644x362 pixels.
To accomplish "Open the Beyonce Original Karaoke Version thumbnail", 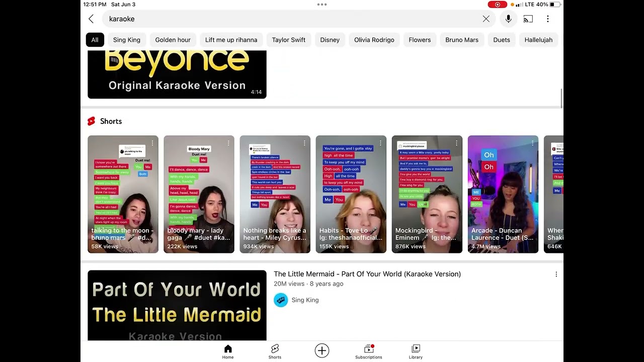I will 177,74.
